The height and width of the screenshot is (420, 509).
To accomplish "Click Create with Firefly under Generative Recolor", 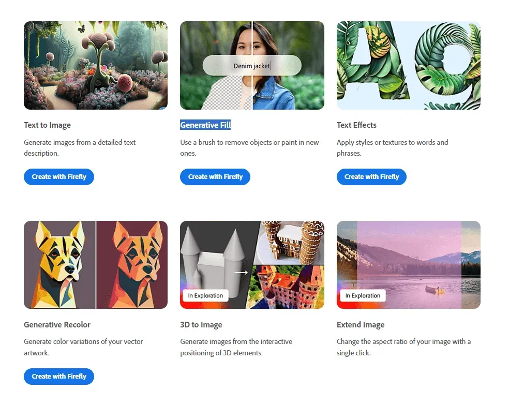I will [58, 376].
